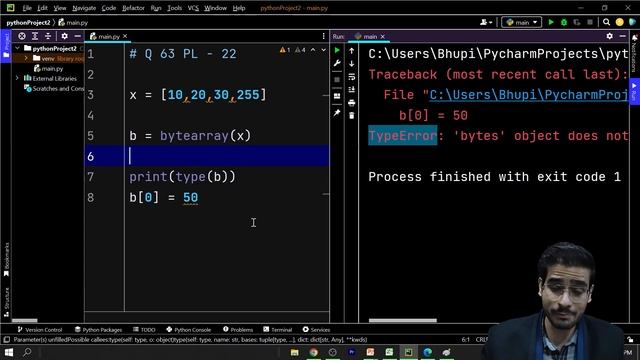Expand the venv folder
The height and width of the screenshot is (360, 640).
click(x=26, y=58)
